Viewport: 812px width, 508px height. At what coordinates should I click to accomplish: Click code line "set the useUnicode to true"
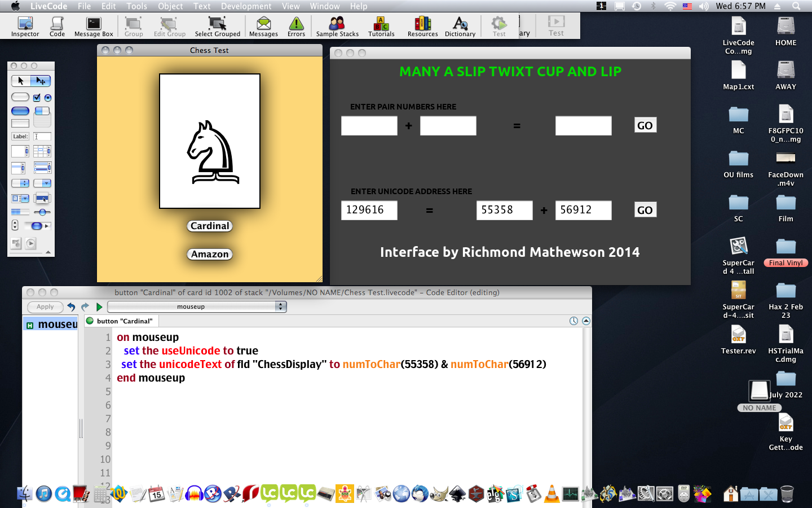click(x=191, y=351)
